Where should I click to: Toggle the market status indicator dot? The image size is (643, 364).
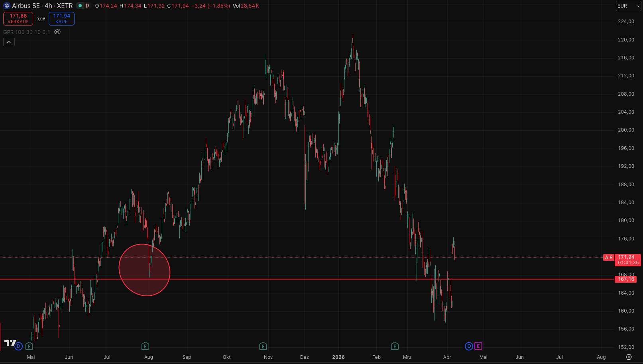(x=80, y=6)
